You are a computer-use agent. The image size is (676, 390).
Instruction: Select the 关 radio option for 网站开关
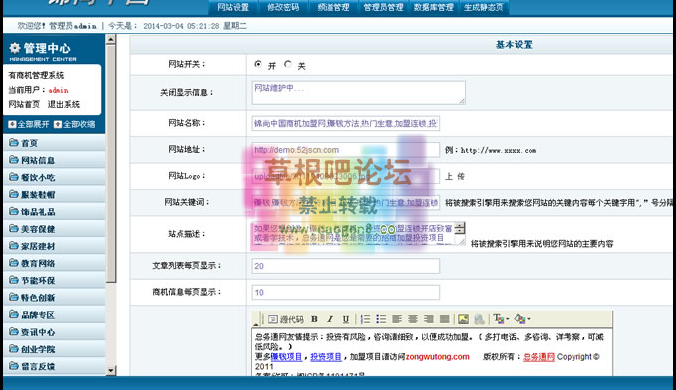[x=288, y=64]
